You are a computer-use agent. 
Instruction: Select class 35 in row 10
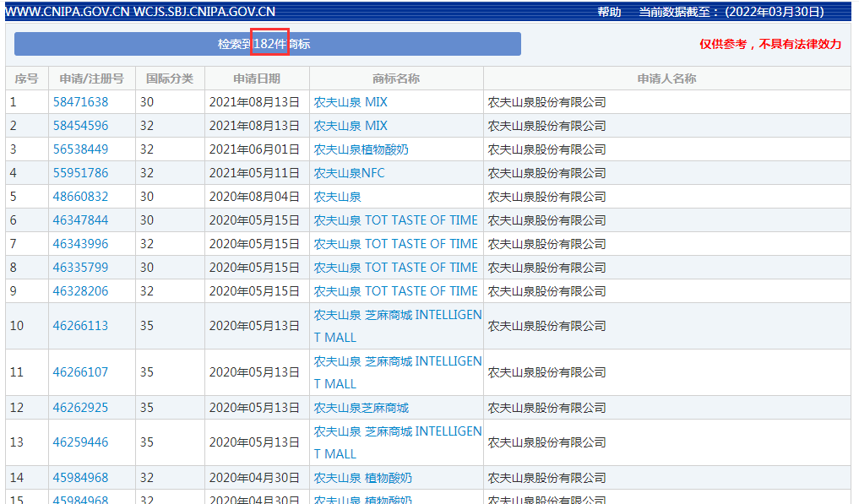(x=147, y=325)
